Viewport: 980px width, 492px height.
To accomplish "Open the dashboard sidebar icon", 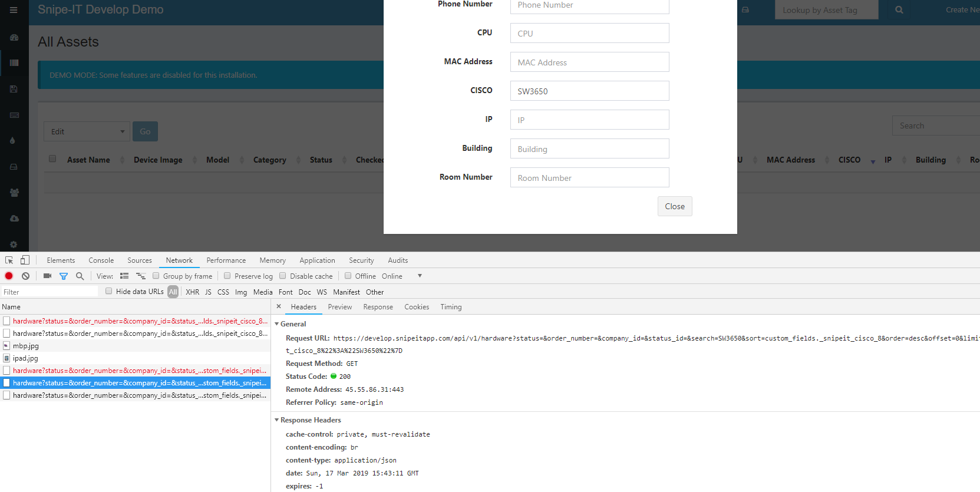I will (14, 37).
